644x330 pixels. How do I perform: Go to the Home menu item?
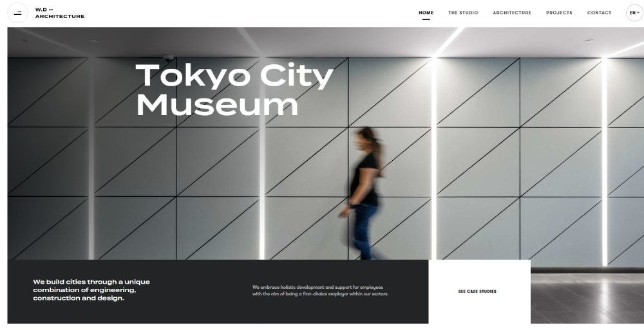[x=426, y=13]
